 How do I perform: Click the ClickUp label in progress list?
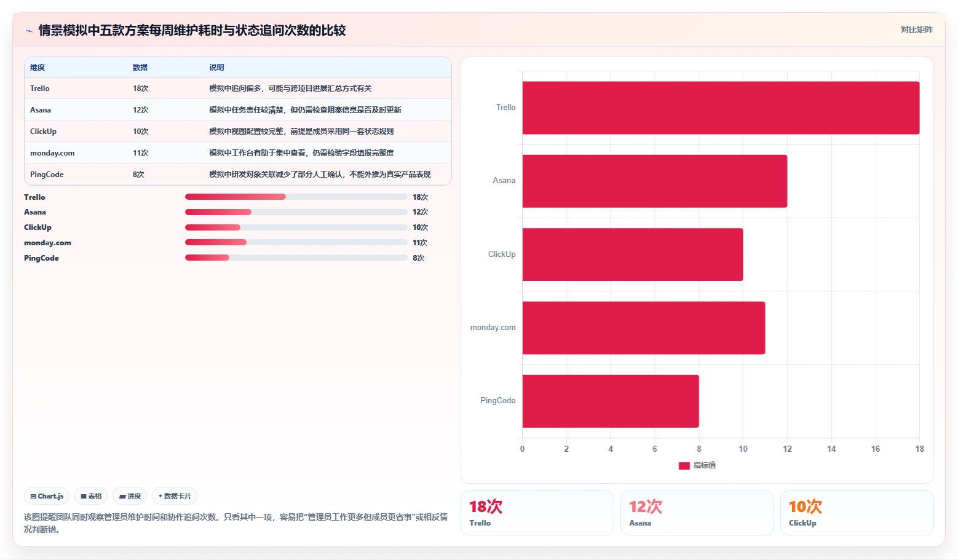38,227
